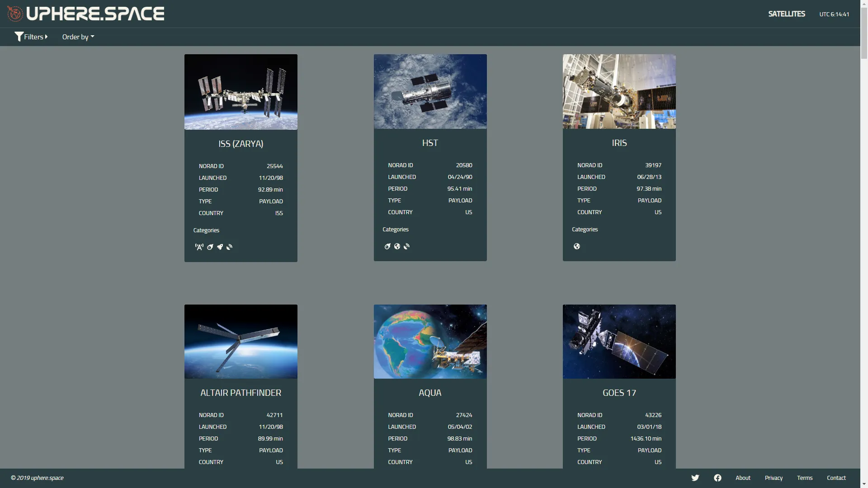Click the rocket category icon on the ISS card
Viewport: 868px width, 488px height.
(x=220, y=247)
